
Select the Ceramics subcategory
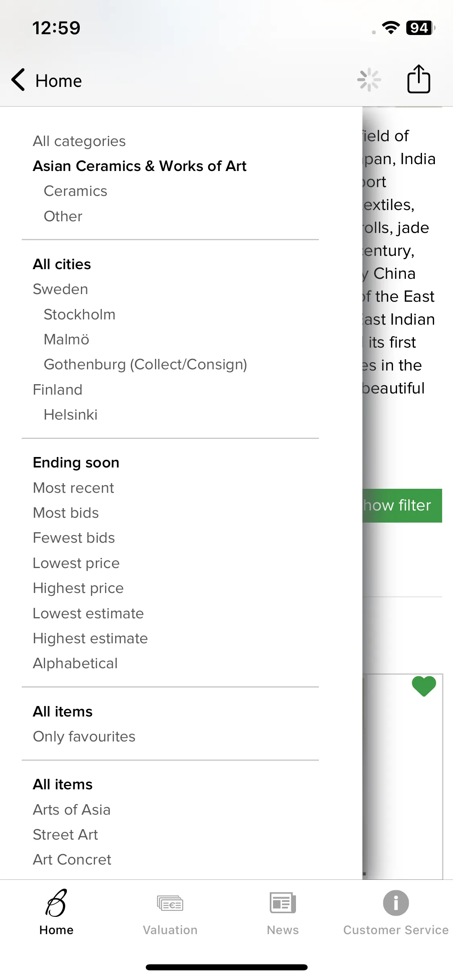click(75, 191)
